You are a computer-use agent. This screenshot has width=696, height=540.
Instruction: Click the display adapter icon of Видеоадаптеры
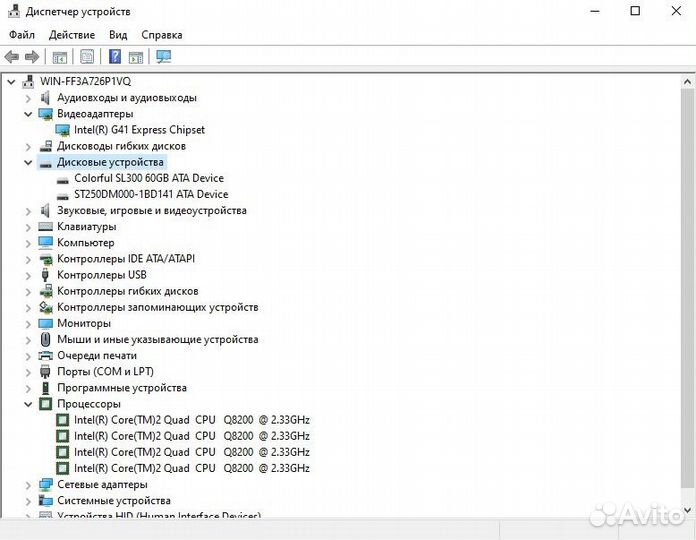coord(46,114)
